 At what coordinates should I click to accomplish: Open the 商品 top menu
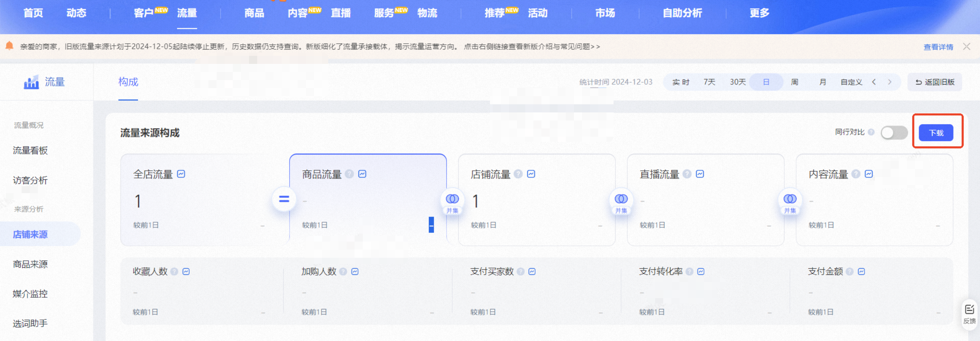pyautogui.click(x=254, y=13)
